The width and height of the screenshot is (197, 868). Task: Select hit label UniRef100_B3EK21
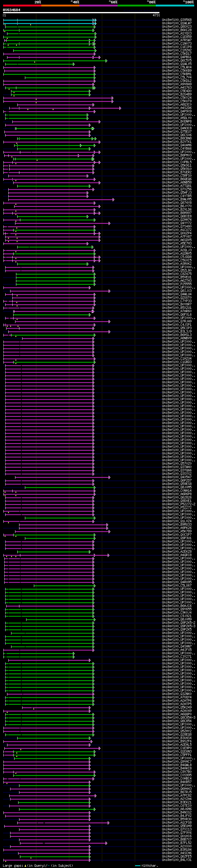pos(177,802)
